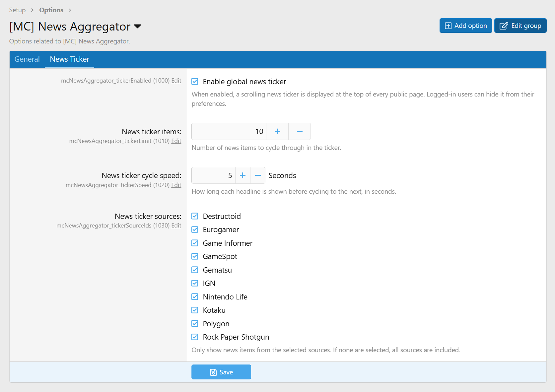
Task: Increase news ticker items with plus button
Action: tap(277, 131)
